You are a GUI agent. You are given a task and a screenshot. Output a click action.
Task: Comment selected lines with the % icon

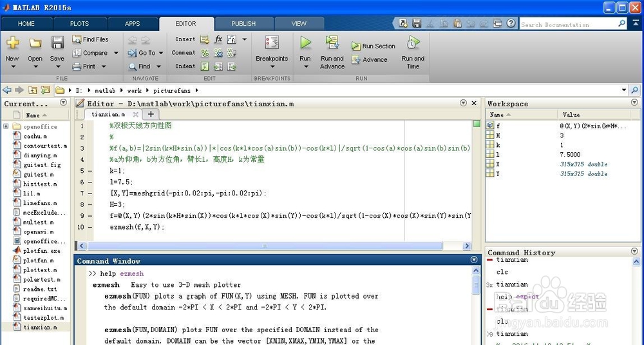coord(205,53)
